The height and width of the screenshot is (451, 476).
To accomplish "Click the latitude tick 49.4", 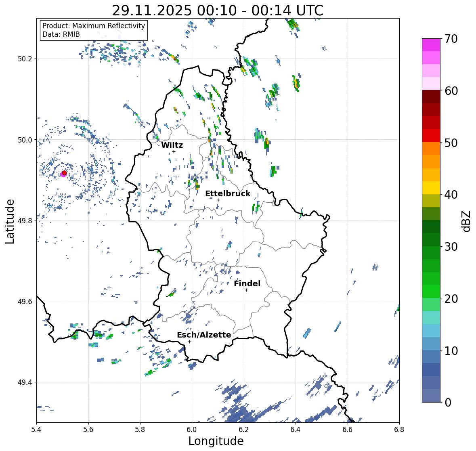I will click(x=25, y=382).
